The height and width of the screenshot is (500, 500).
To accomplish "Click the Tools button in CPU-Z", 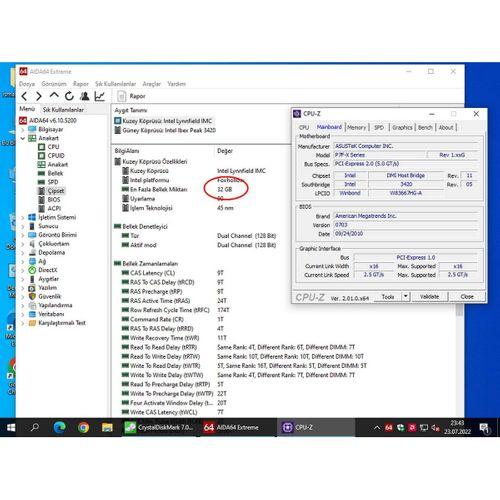I will (388, 297).
